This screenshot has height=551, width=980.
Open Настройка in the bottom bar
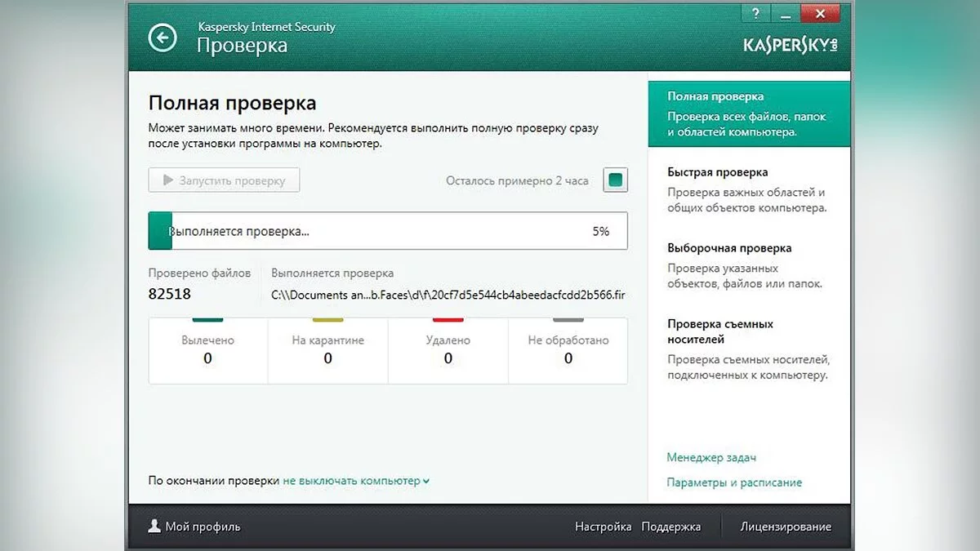[603, 527]
